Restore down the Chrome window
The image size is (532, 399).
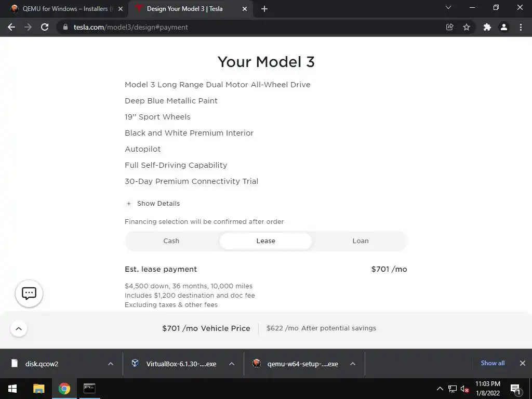[496, 7]
